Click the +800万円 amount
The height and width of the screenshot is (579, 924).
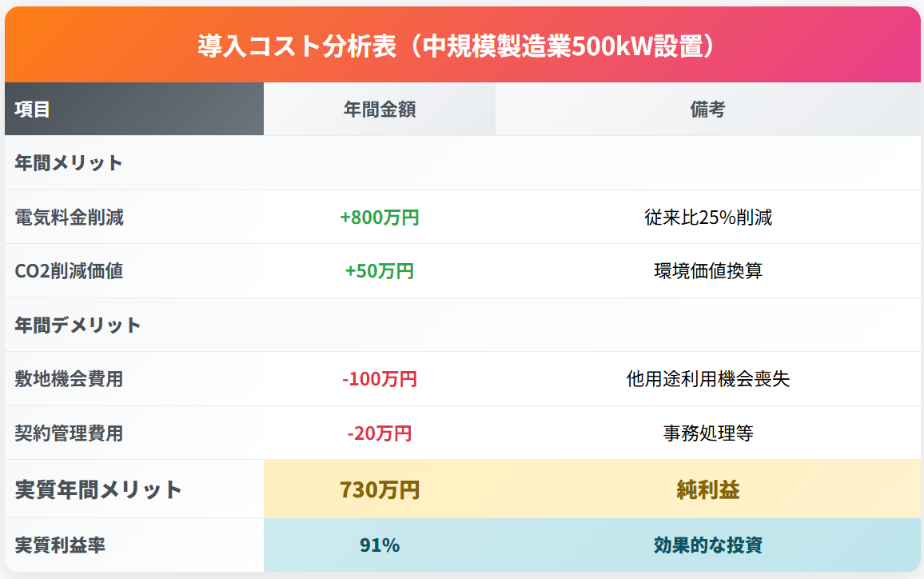[379, 217]
